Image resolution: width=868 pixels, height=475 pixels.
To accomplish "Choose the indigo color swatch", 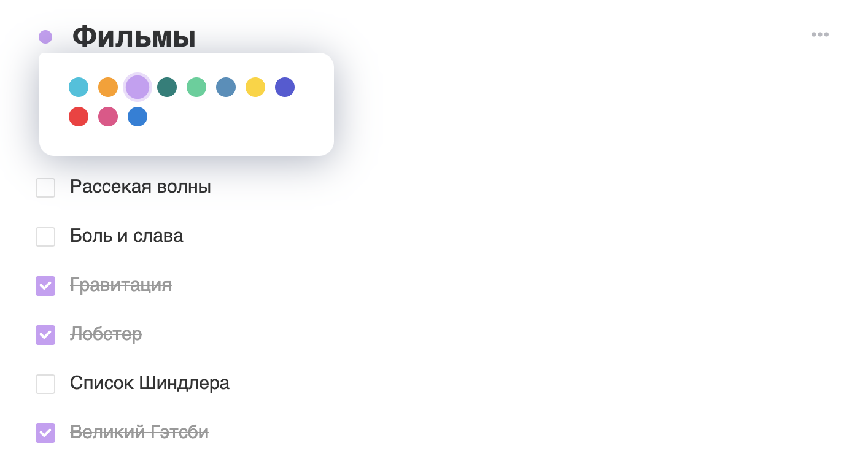I will (285, 87).
